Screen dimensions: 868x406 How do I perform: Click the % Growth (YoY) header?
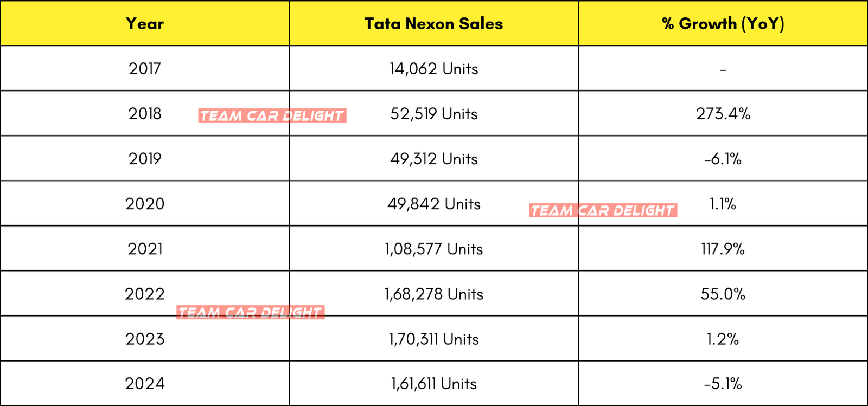click(723, 24)
